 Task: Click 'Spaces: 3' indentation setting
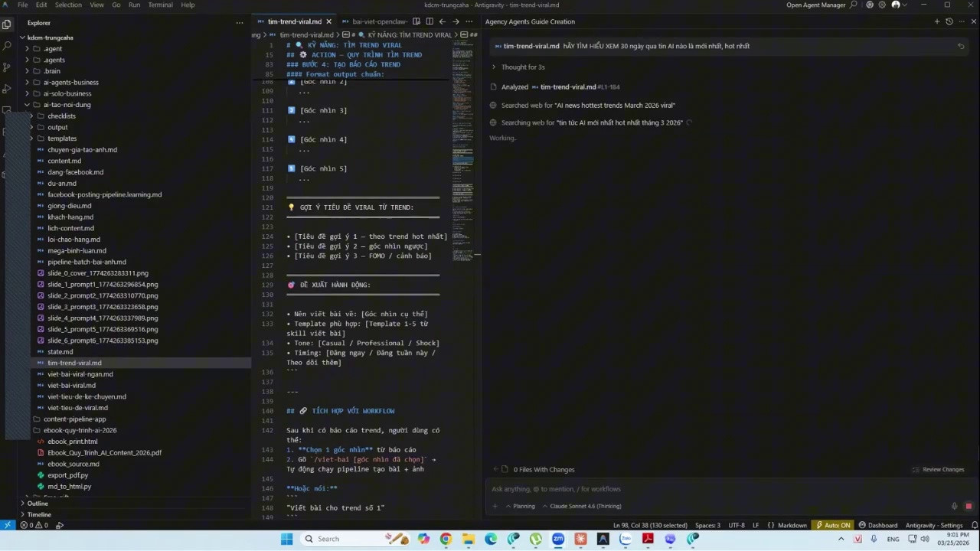tap(707, 526)
